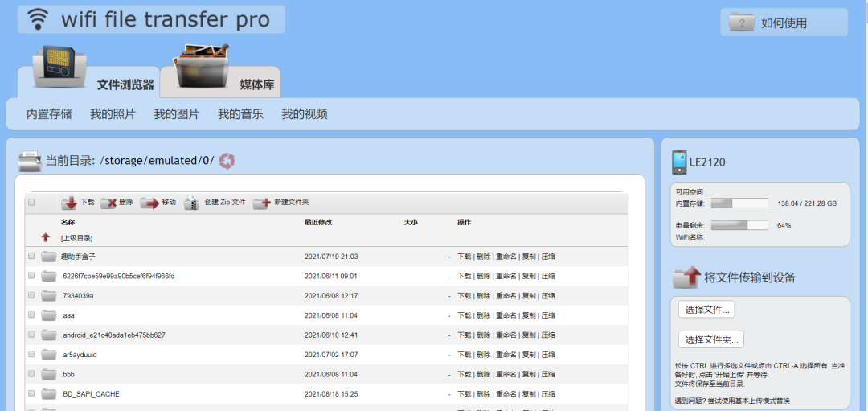Check the box for .ar5ayduuid folder
The image size is (868, 411).
point(31,354)
